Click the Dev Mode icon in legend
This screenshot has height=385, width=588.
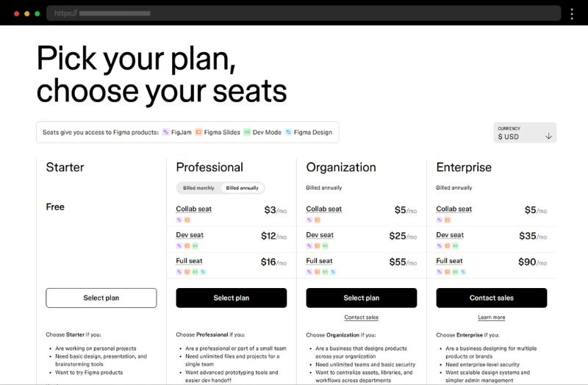tap(247, 132)
